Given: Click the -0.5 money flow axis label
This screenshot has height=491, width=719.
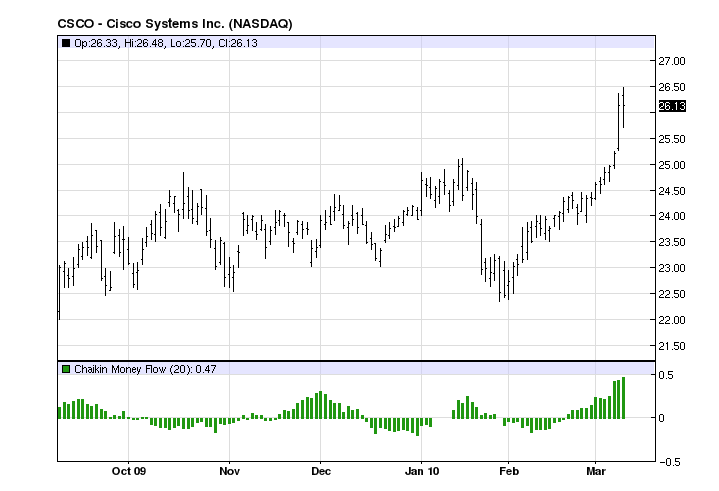Looking at the screenshot, I should [x=669, y=462].
